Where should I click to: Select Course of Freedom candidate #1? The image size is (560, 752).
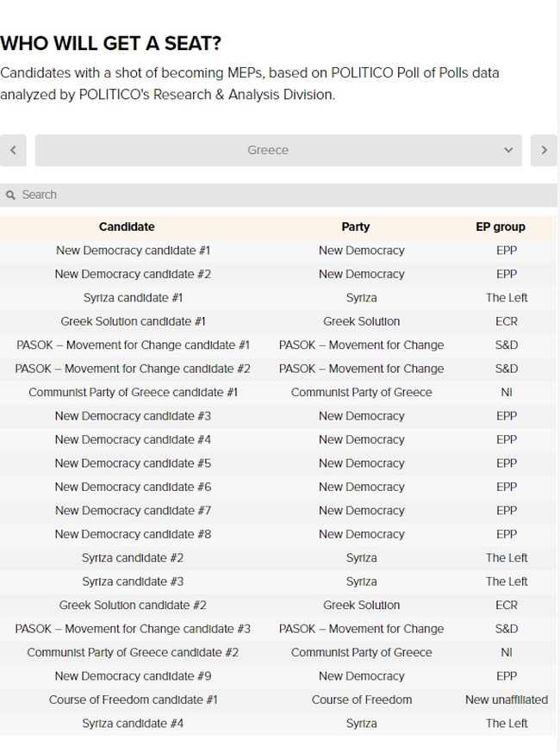click(x=133, y=699)
